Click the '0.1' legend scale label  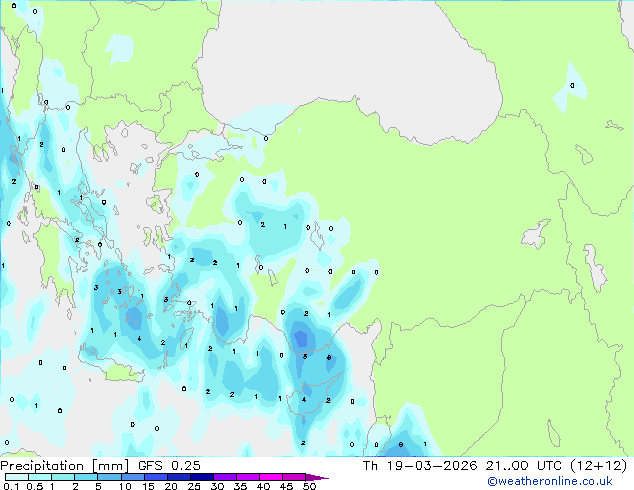(x=11, y=486)
